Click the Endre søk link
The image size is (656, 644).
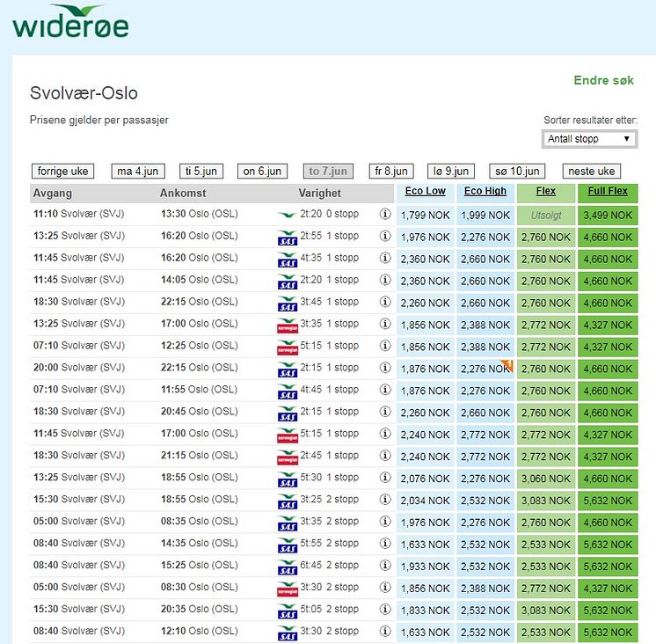[x=603, y=80]
